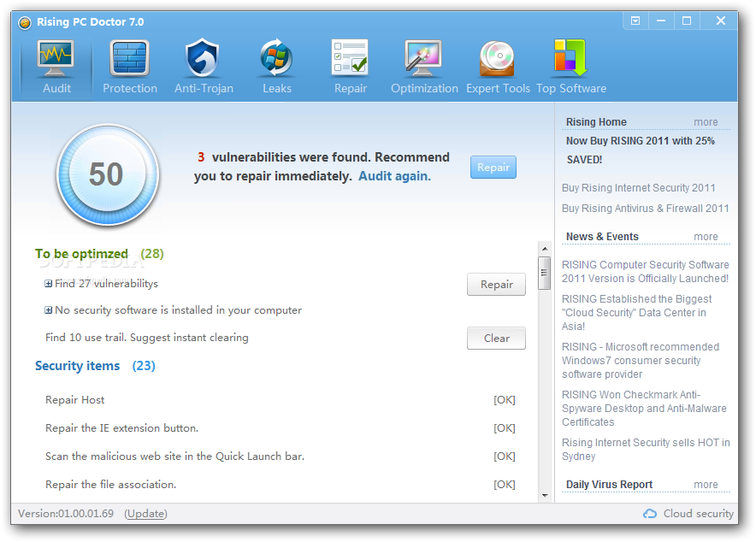
Task: Open the title bar dropdown menu button
Action: 635,21
